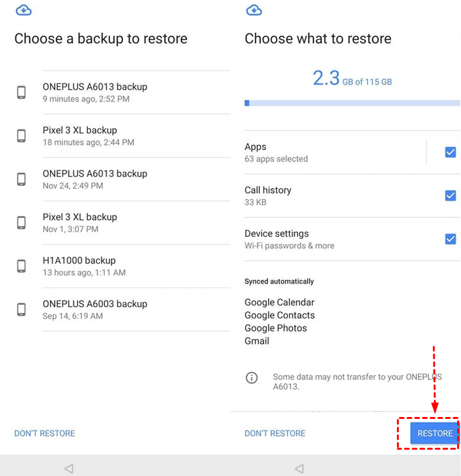Disable Device settings checkbox
The image size is (461, 476).
click(x=450, y=239)
